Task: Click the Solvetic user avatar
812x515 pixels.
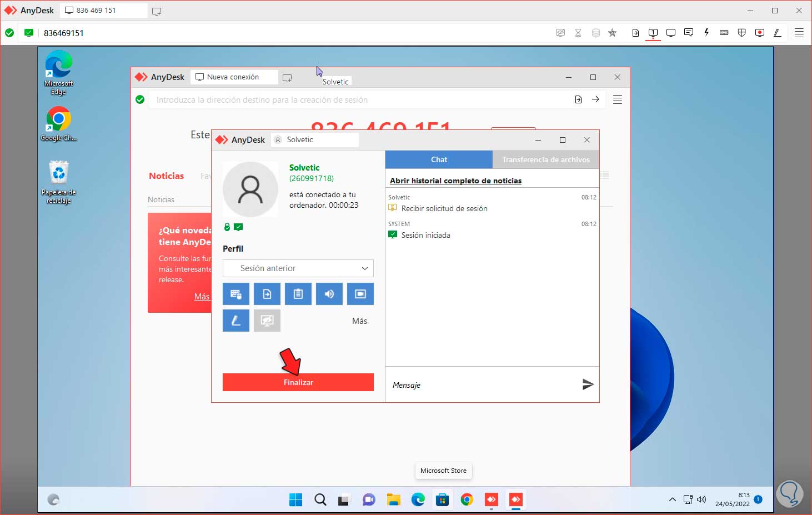Action: (x=250, y=189)
